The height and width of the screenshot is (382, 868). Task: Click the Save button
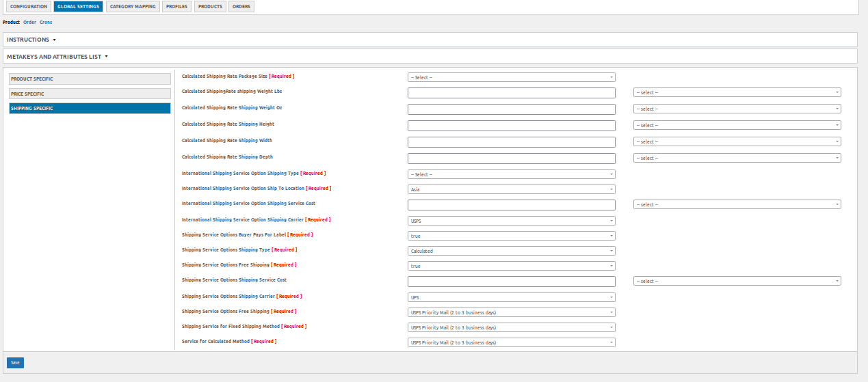[x=15, y=363]
